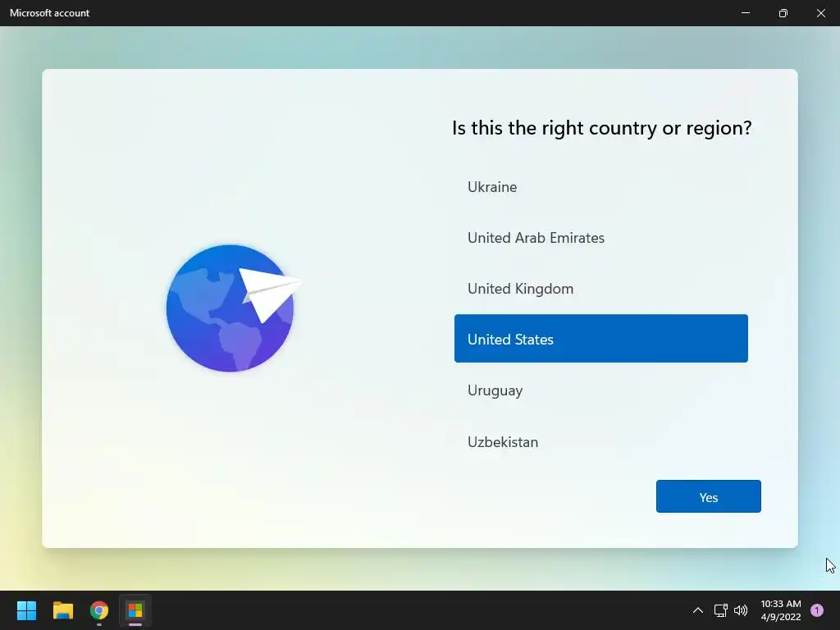Open network status tray icon
Screen dimensions: 840x630
click(x=720, y=610)
